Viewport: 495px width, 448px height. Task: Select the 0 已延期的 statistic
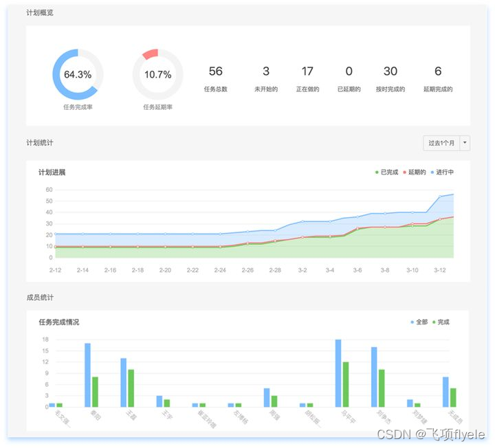(x=349, y=79)
